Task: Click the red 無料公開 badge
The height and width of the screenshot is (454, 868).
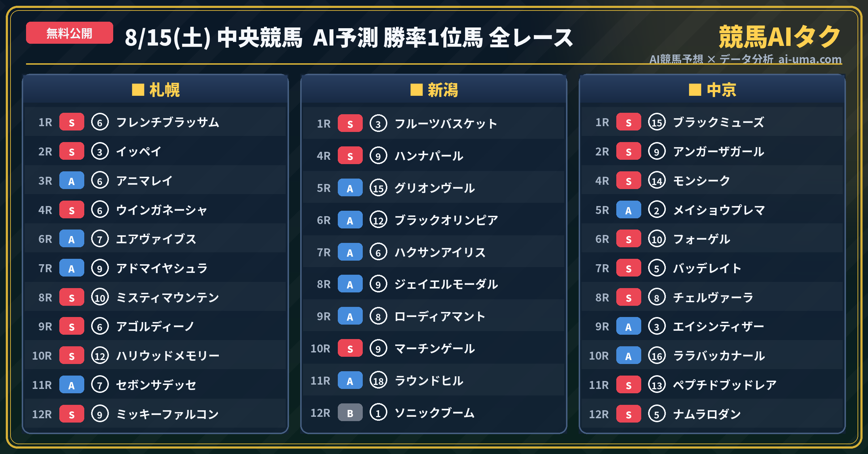Action: 69,33
